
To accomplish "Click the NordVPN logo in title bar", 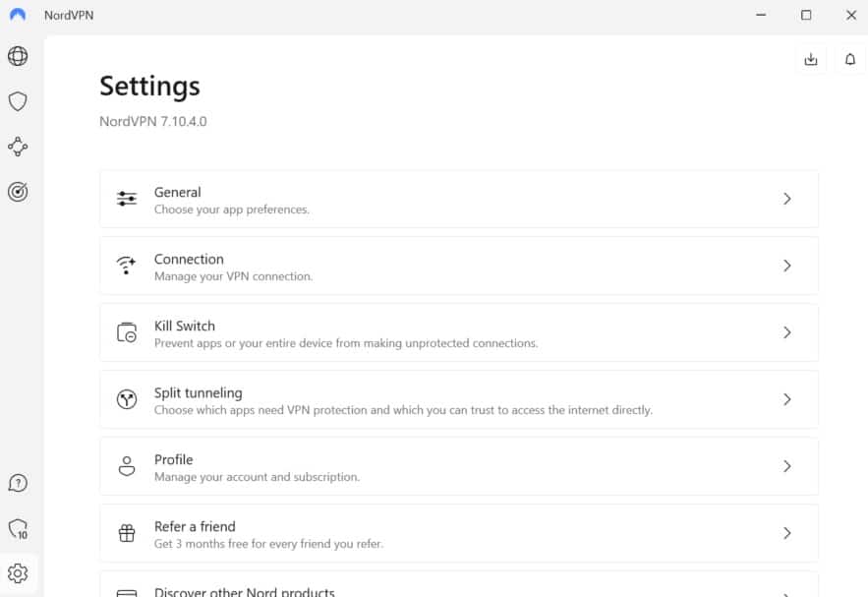I will [x=18, y=15].
